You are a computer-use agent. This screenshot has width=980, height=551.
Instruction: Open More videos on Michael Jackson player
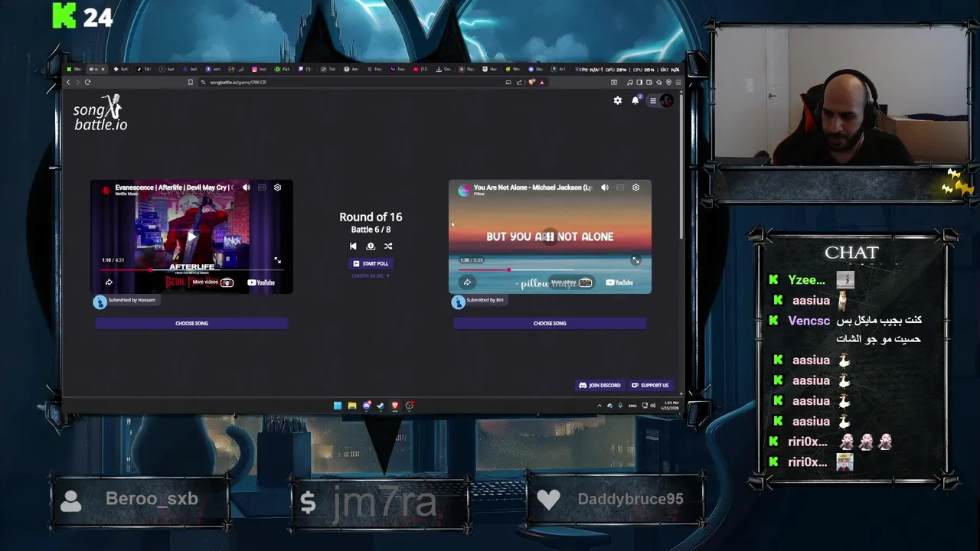tap(571, 282)
